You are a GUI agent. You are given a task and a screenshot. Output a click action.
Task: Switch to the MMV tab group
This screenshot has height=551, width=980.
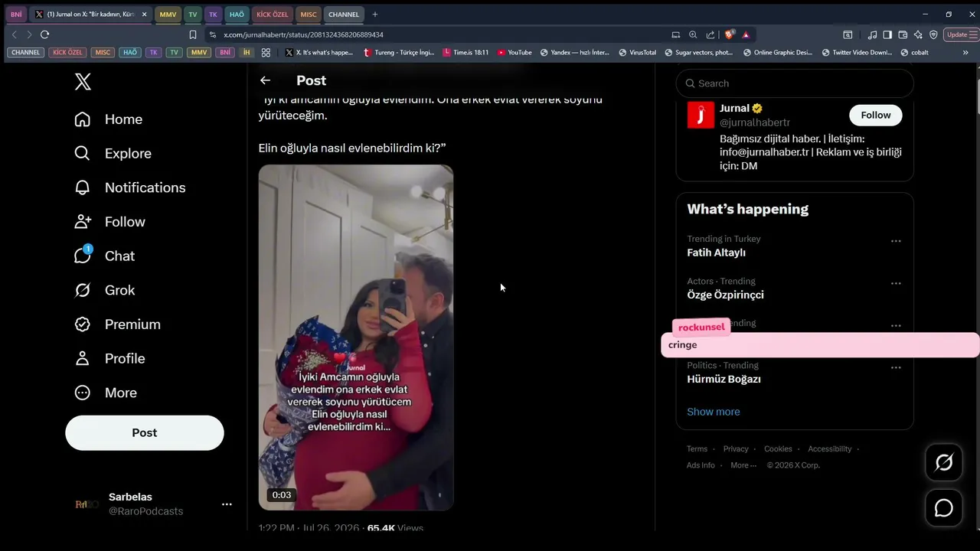[x=168, y=15]
